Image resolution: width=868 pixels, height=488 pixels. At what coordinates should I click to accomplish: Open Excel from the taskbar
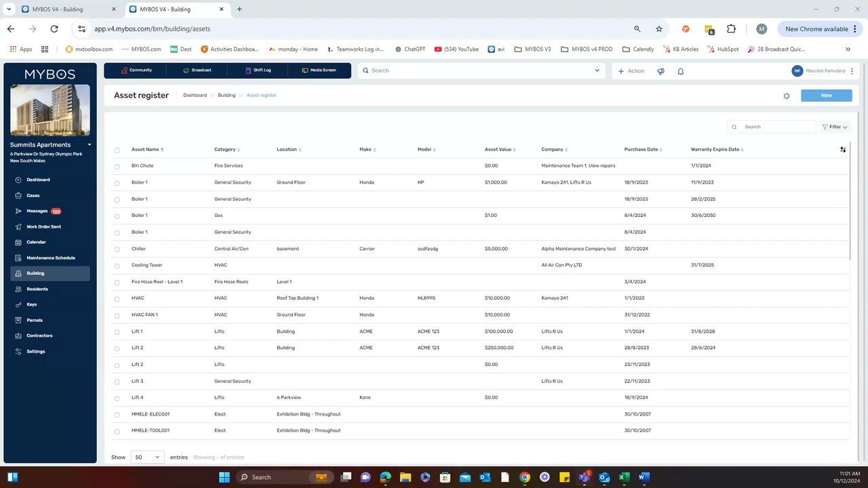[x=625, y=477]
